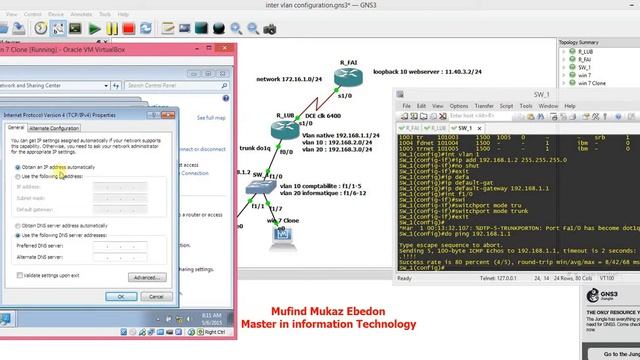Viewport: 640px width, 360px height.
Task: Suspend all devices with yellow pause icon
Action: click(112, 29)
